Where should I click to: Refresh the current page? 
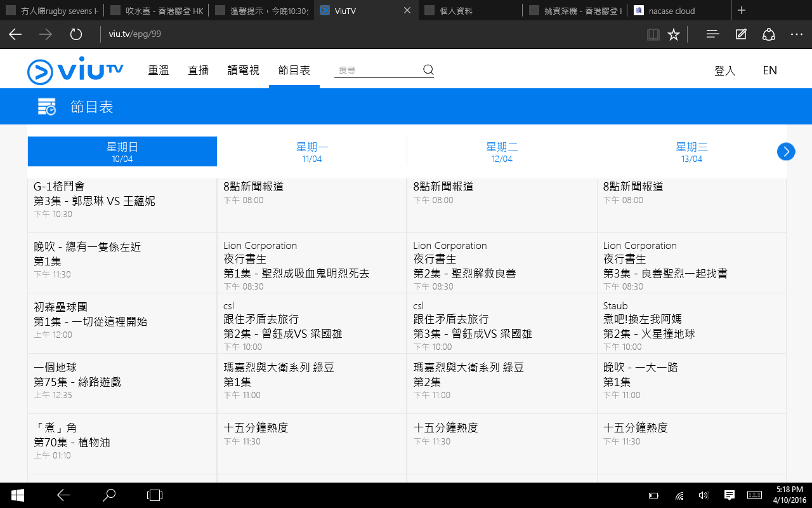click(76, 34)
